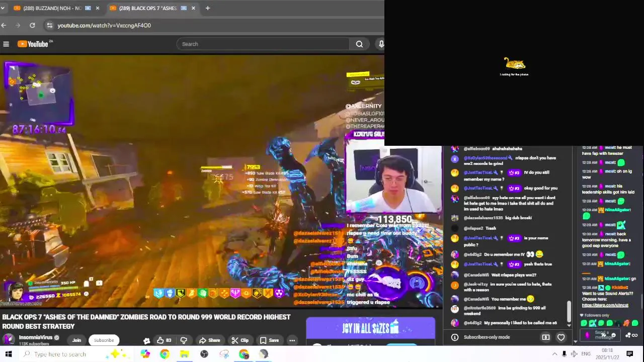Close the BUZZAND NOH tab

tap(97, 8)
